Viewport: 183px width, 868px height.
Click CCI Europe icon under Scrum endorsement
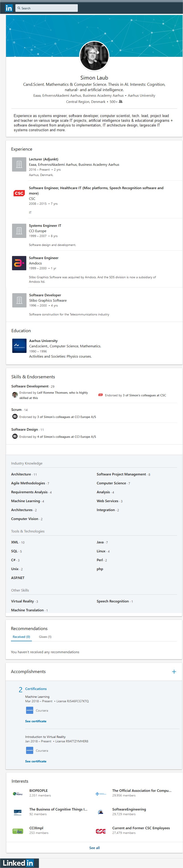15,416
